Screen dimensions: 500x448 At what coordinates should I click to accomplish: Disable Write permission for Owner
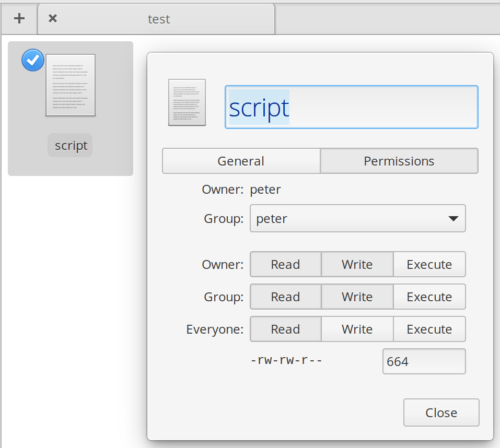[x=357, y=264]
